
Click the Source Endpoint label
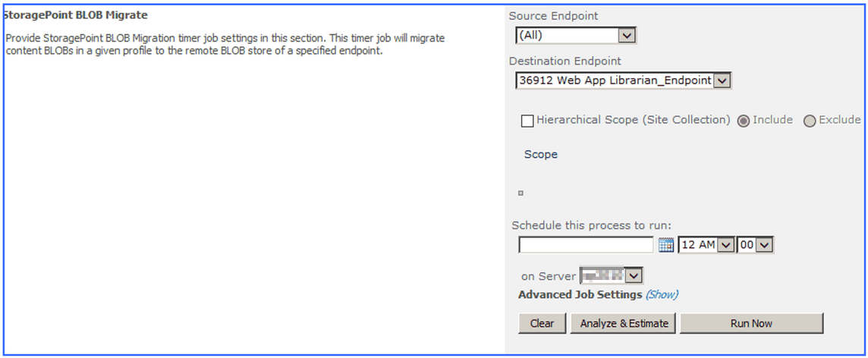(x=553, y=16)
